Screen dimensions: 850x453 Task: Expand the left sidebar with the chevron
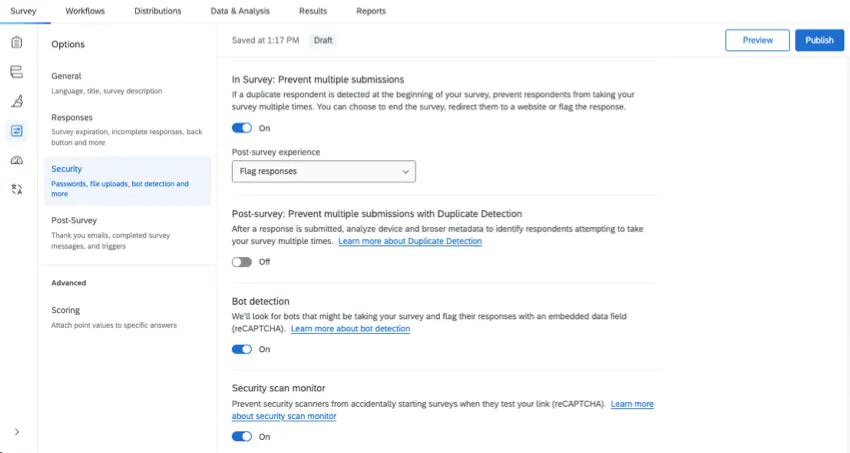click(x=16, y=432)
